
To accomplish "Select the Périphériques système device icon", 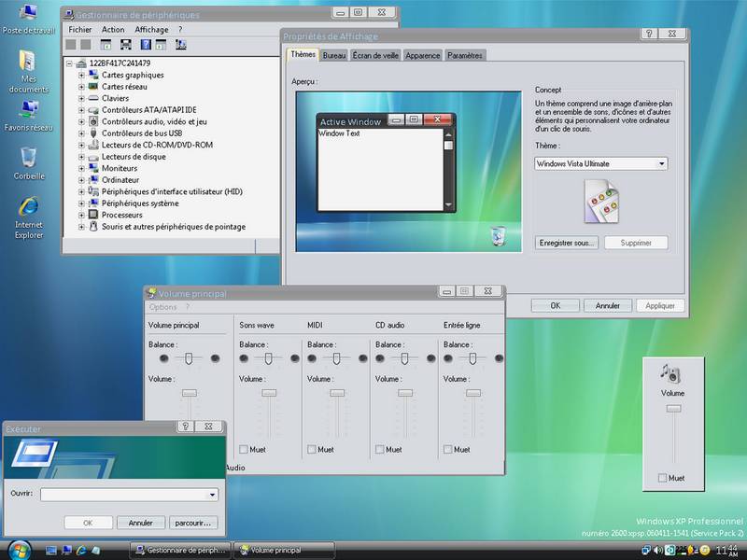I will click(93, 203).
